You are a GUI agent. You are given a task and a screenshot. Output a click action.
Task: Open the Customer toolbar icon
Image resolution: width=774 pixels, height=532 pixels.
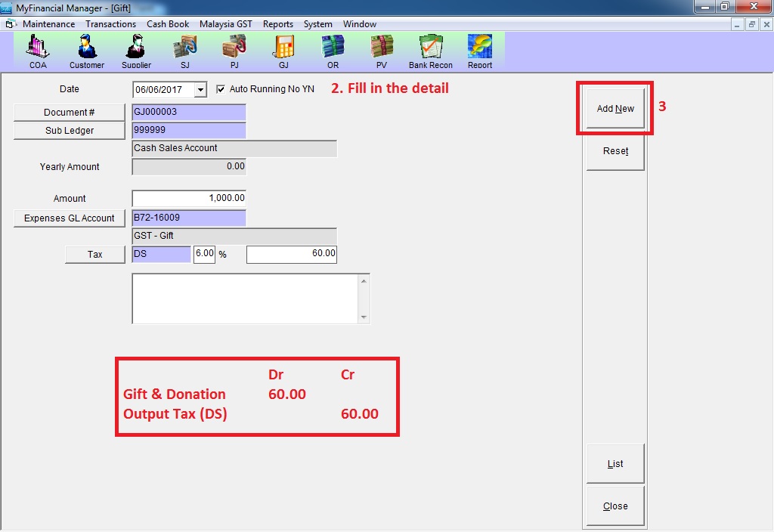[87, 51]
